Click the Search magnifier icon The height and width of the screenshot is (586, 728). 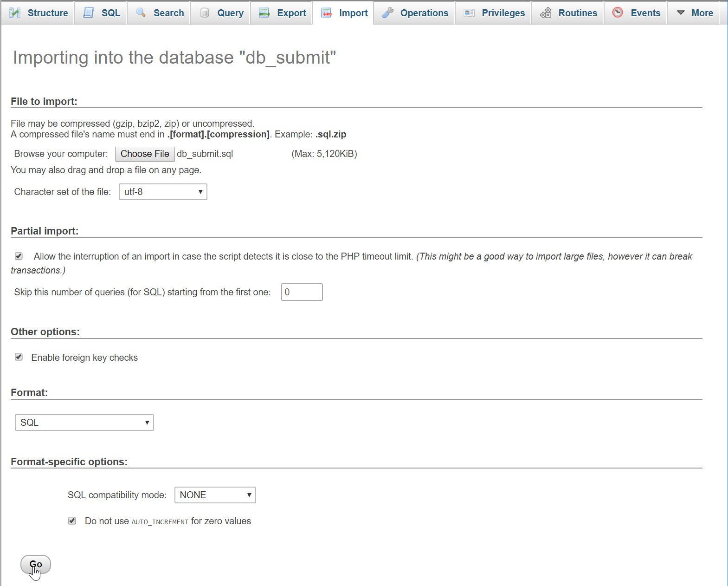tap(141, 13)
